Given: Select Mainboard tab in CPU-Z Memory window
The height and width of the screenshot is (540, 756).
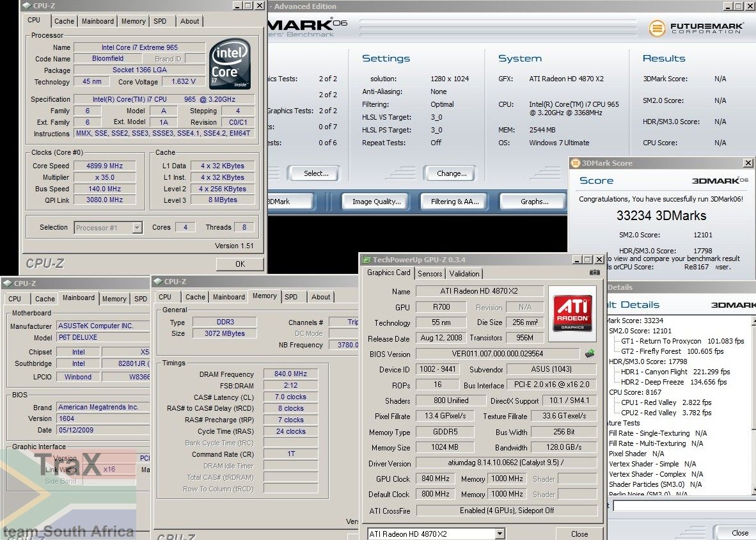Looking at the screenshot, I should coord(229,297).
